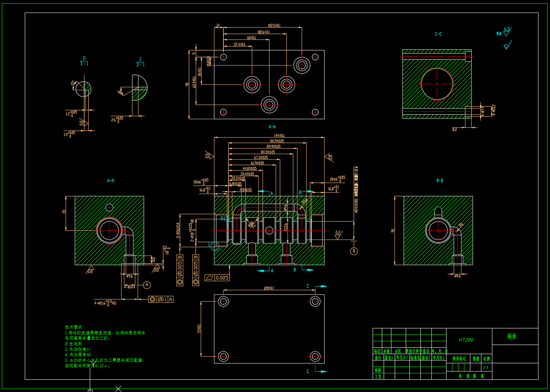The width and height of the screenshot is (550, 392).
Task: Pick the 2-M36X2.0 thread callout
Action: 178,230
